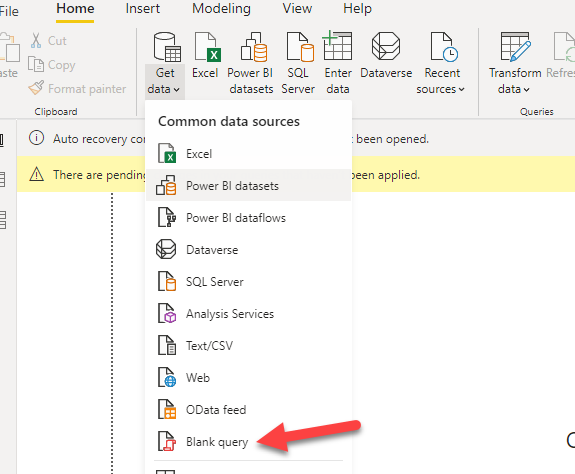
Task: Switch to the Insert ribbon tab
Action: click(x=143, y=8)
